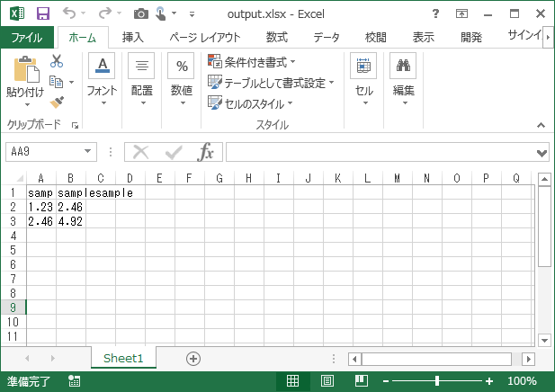The width and height of the screenshot is (555, 392).
Task: Open the Undo history dropdown arrow
Action: pos(83,13)
